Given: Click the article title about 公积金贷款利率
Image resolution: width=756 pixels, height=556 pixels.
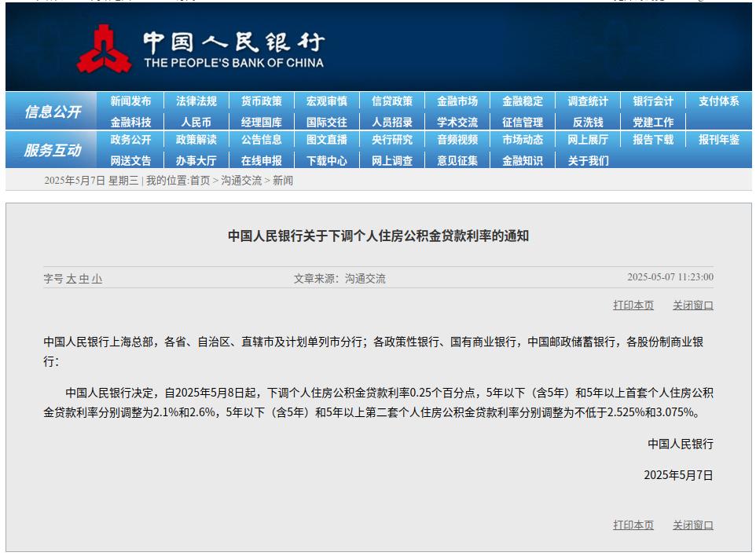Looking at the screenshot, I should click(379, 236).
